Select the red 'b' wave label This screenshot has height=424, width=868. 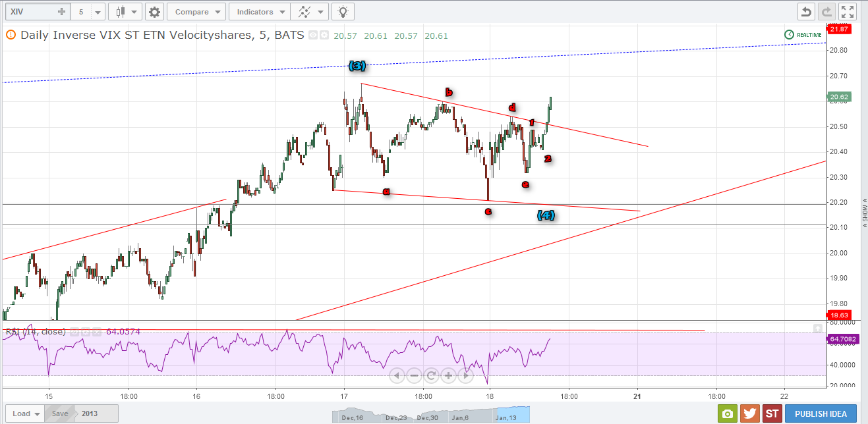(x=448, y=92)
